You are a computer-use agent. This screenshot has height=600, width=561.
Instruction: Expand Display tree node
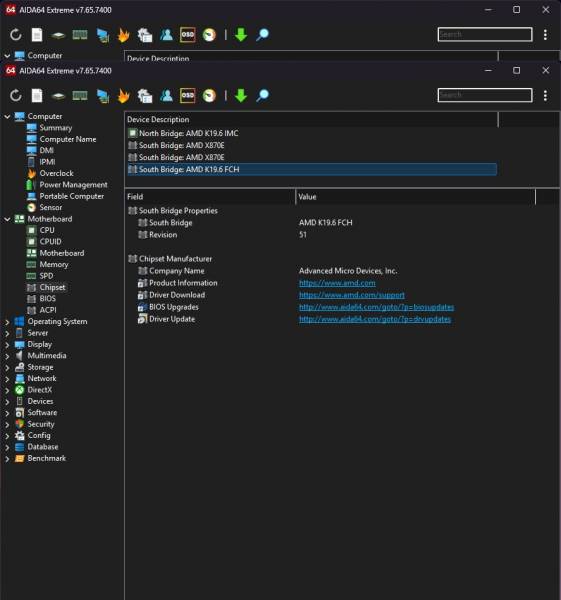(7, 345)
